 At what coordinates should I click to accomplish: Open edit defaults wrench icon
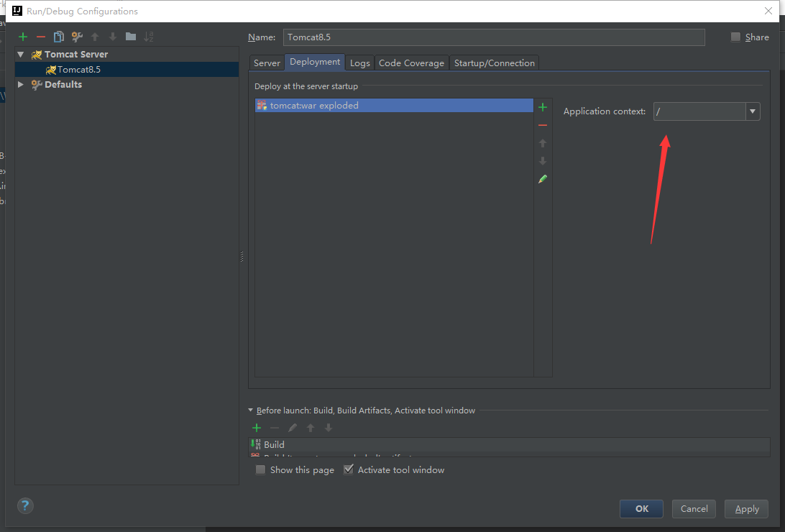[x=77, y=37]
